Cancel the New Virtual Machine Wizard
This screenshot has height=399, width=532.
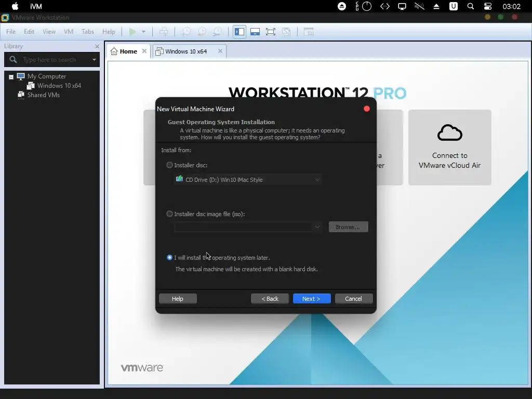click(x=353, y=299)
